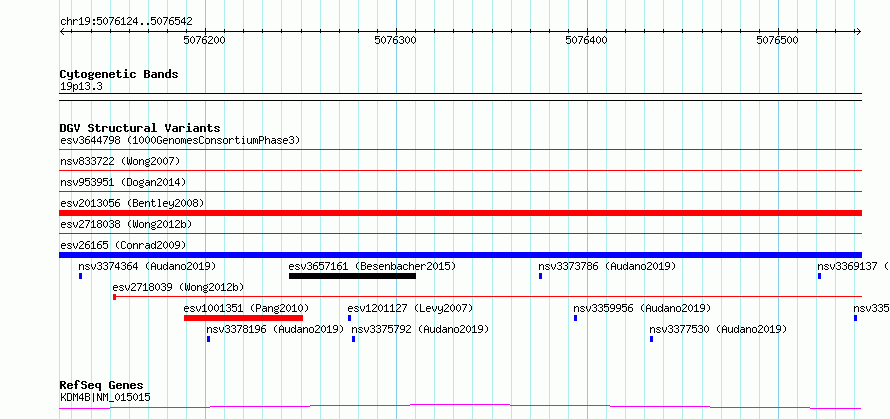Viewport: 890px width, 419px height.
Task: Select the blue marker under nsv3359956
Action: [576, 318]
